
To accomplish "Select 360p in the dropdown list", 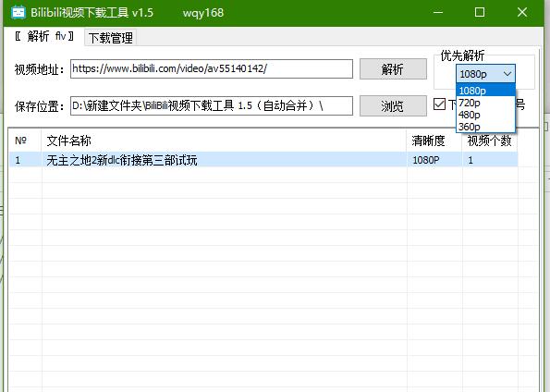I will tap(486, 127).
